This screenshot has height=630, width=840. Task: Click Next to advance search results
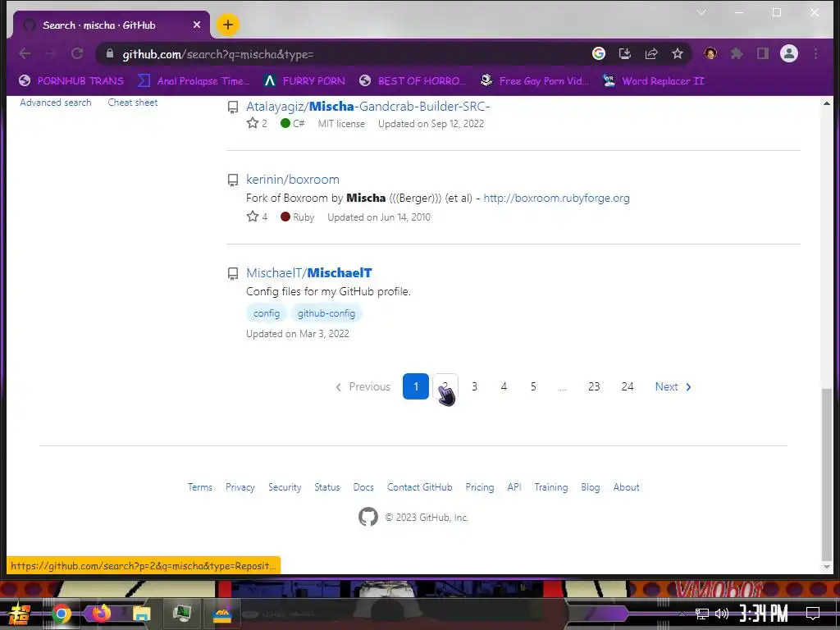673,386
